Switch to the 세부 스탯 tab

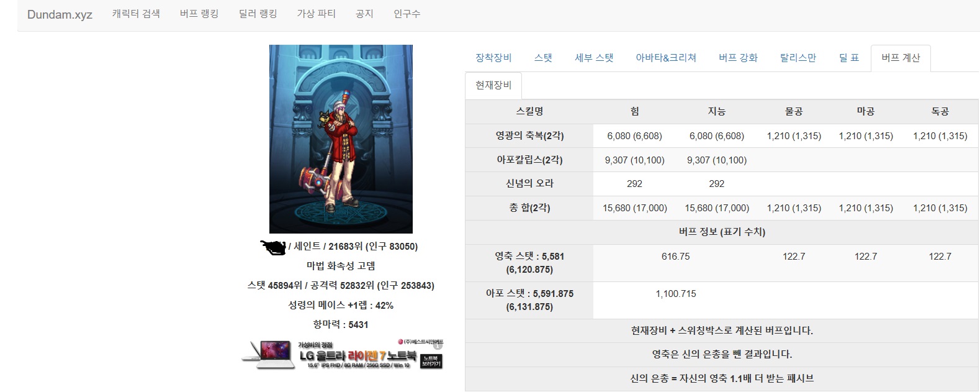tap(594, 58)
